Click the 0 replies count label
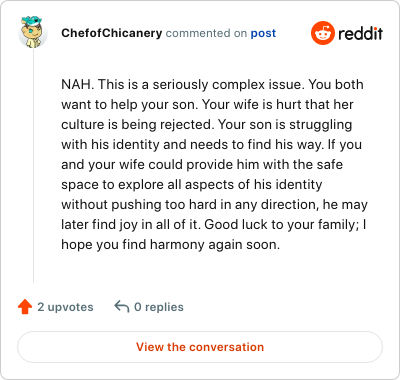 point(159,307)
